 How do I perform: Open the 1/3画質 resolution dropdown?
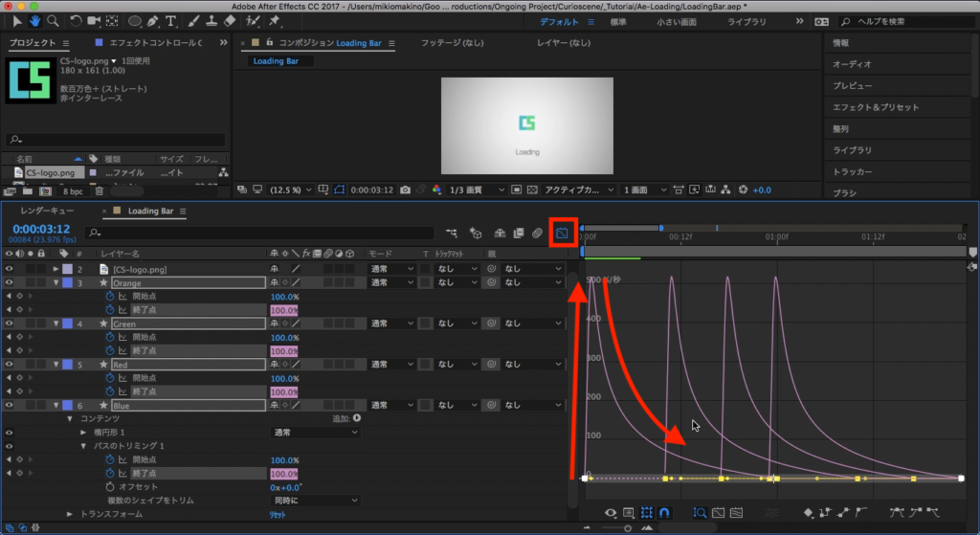click(472, 189)
